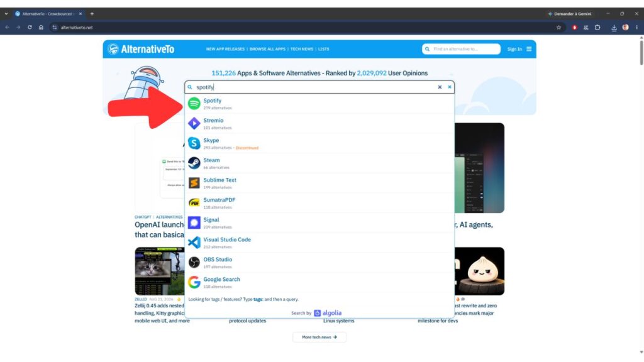Click the Signal app icon
Viewport: 644px width, 362px height.
coord(194,222)
